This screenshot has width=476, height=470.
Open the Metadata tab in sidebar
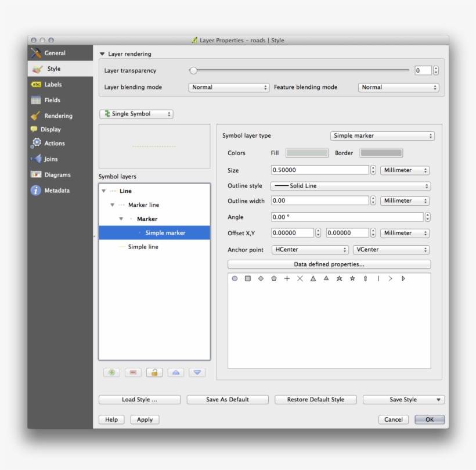(x=56, y=191)
